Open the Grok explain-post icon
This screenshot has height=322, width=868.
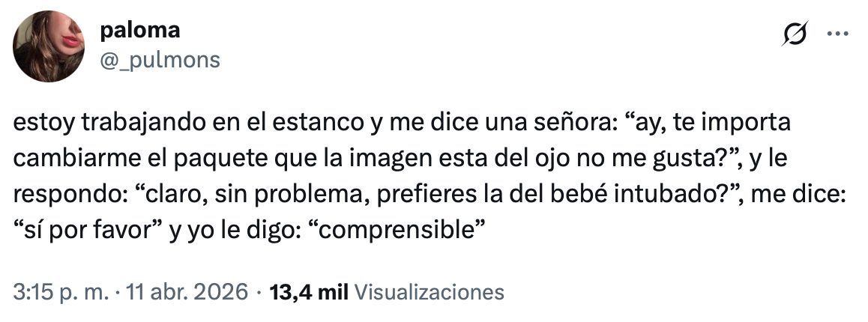tap(795, 33)
